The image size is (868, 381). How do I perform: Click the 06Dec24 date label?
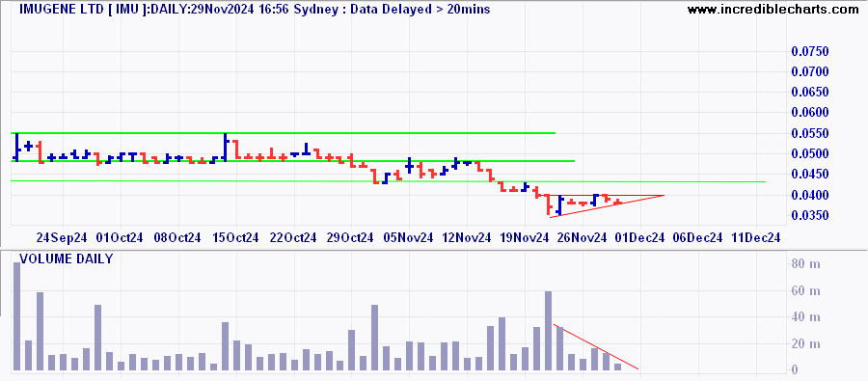click(x=697, y=238)
